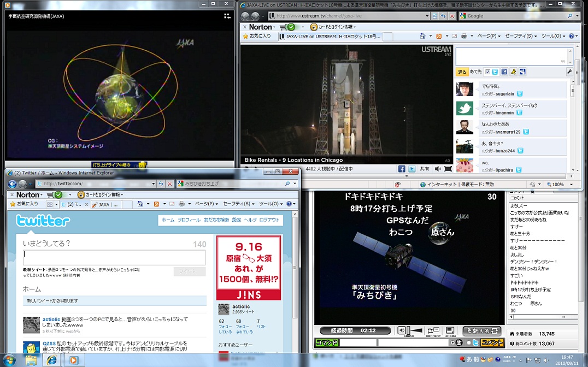588x367 pixels.
Task: Mute the Ustream player with the speaker icon
Action: (x=437, y=169)
